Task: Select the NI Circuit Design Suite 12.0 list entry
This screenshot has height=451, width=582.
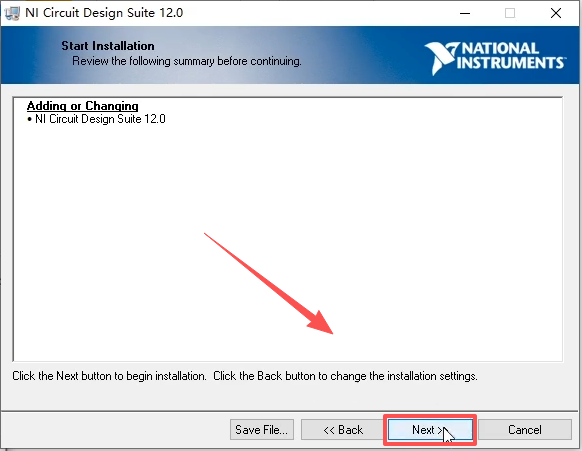Action: click(x=96, y=119)
